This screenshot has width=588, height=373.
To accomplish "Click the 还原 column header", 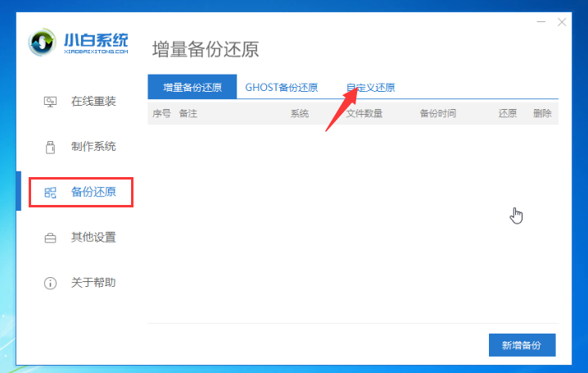I will (x=508, y=113).
